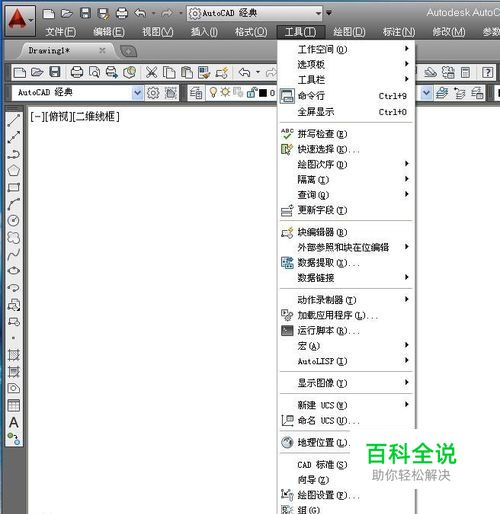
Task: Select the Line drawing tool
Action: point(14,120)
